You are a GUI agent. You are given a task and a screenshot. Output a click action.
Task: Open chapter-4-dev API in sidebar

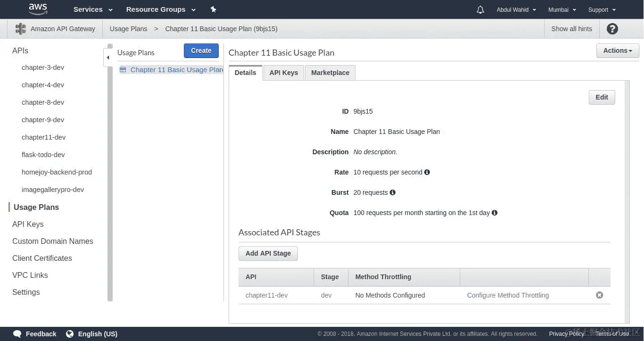(43, 85)
